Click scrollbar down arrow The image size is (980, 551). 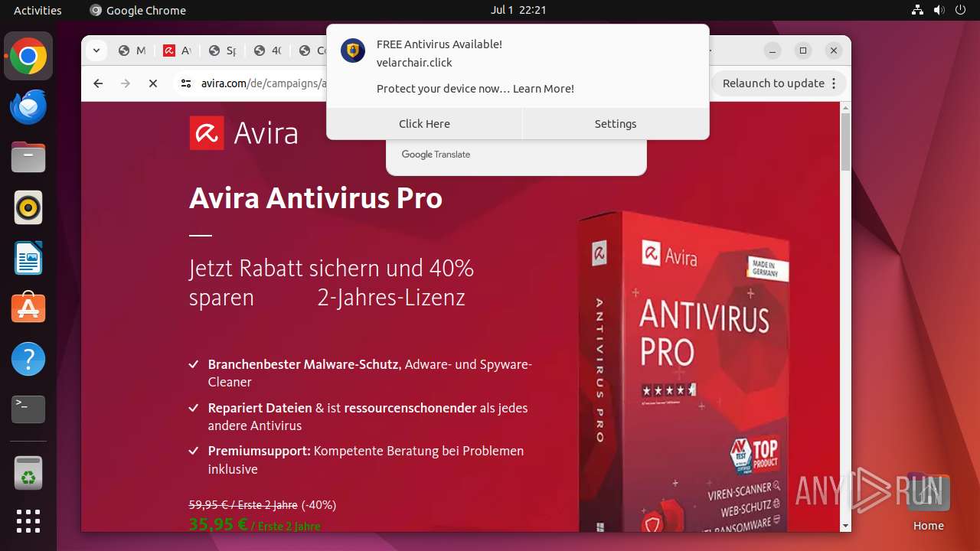[845, 526]
